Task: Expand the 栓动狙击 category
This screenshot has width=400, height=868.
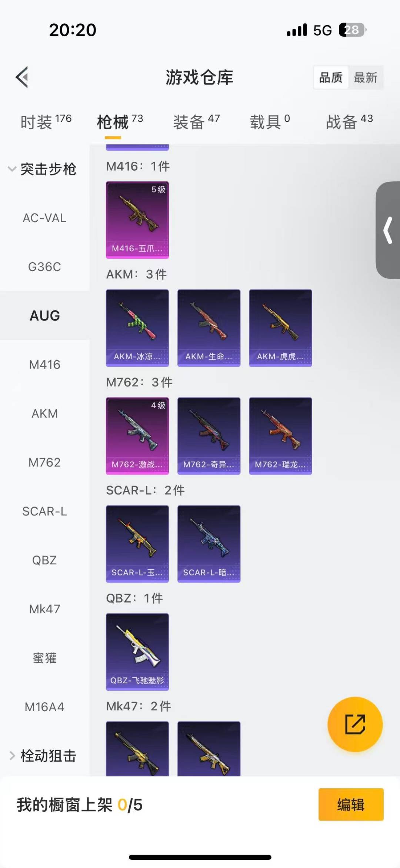Action: click(43, 756)
